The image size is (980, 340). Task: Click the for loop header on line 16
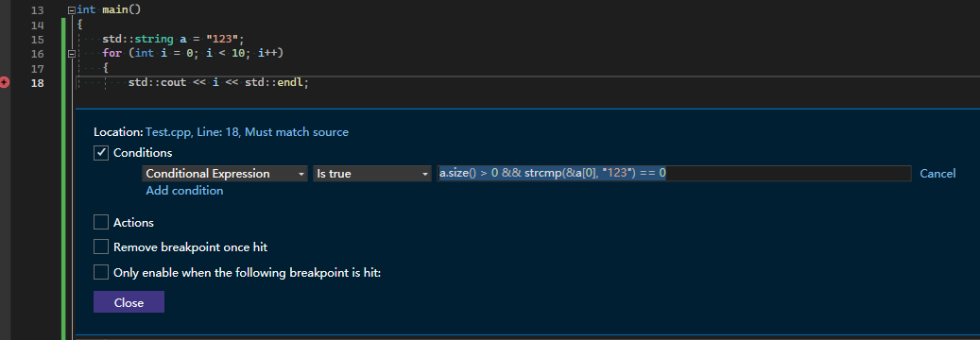(x=193, y=54)
